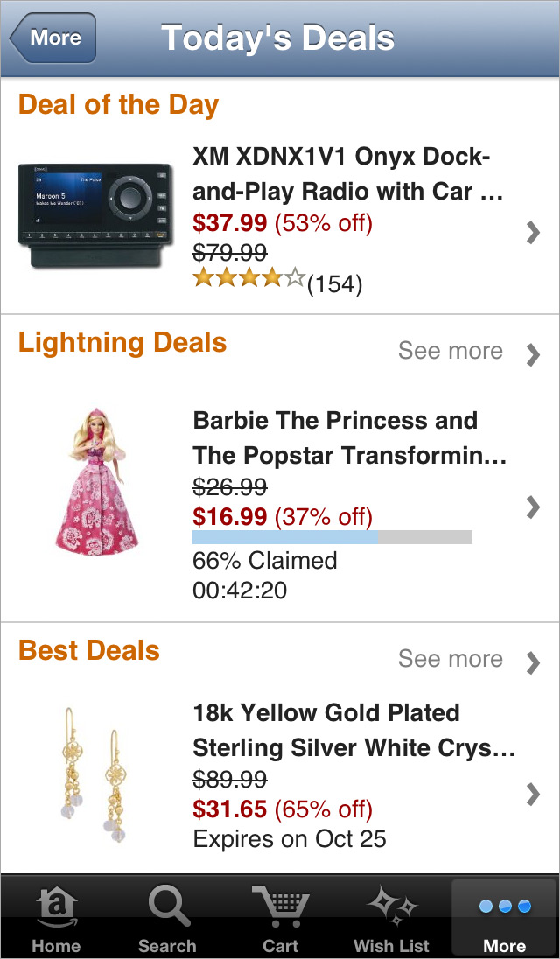Open Barbie The Princess and Popstar title
Viewport: 560px width, 959px height.
(348, 437)
